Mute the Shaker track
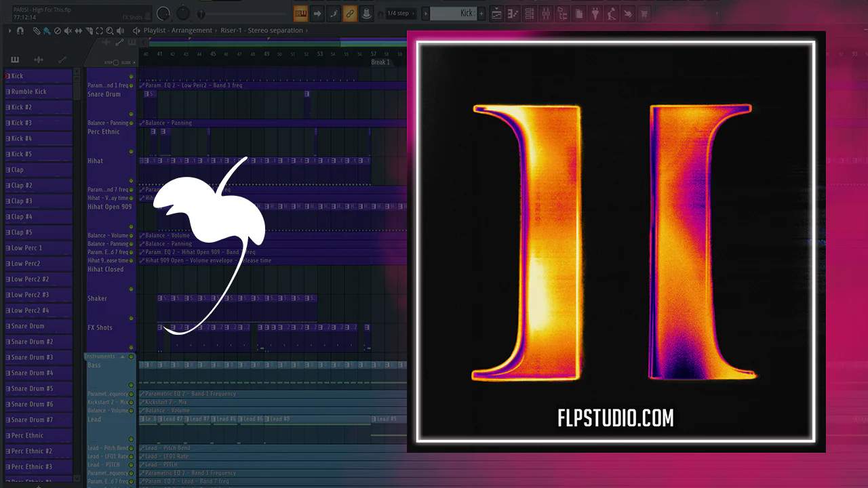The width and height of the screenshot is (868, 488). pos(132,318)
